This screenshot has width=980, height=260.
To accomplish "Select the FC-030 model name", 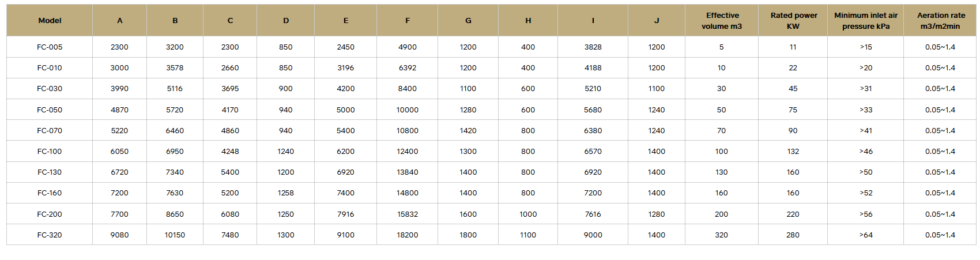I will [50, 89].
